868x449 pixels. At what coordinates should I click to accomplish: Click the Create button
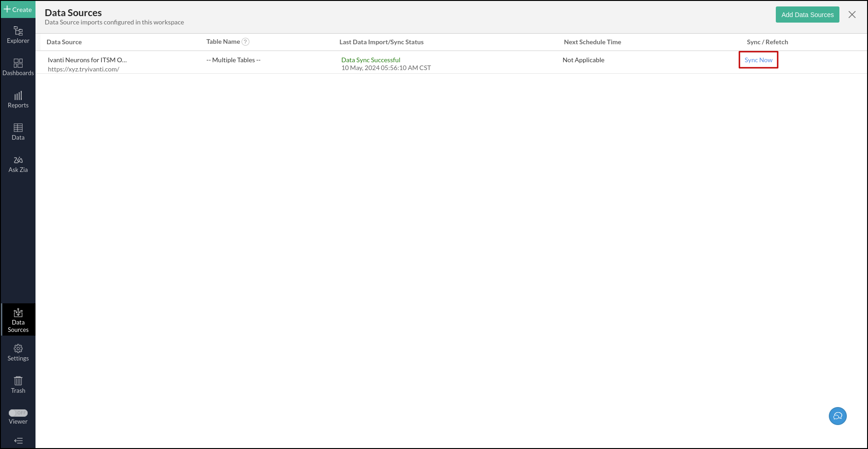tap(18, 9)
